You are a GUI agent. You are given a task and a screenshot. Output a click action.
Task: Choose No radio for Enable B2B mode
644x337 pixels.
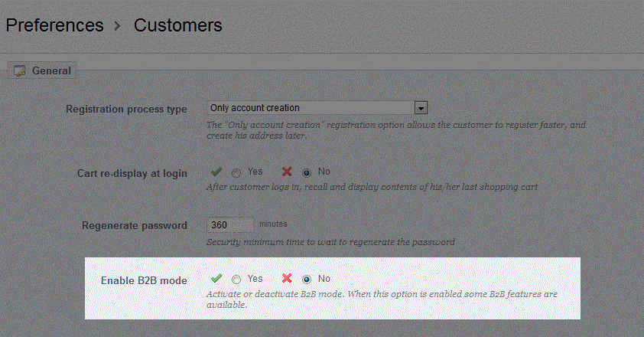click(x=307, y=280)
